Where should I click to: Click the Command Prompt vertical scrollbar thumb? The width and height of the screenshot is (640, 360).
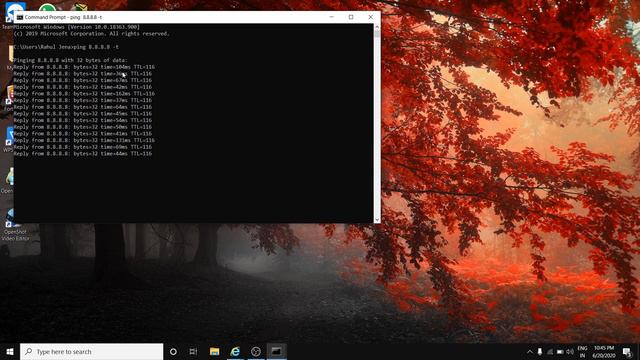377,34
